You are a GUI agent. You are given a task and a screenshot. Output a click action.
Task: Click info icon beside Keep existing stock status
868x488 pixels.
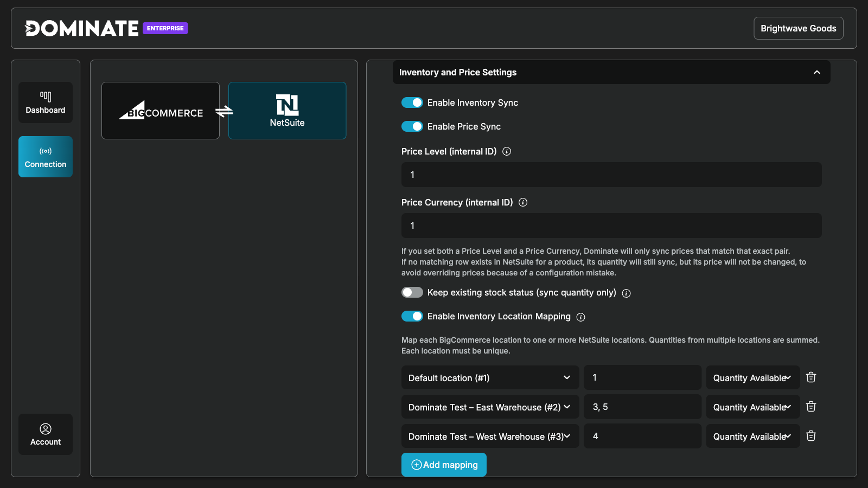coord(626,293)
